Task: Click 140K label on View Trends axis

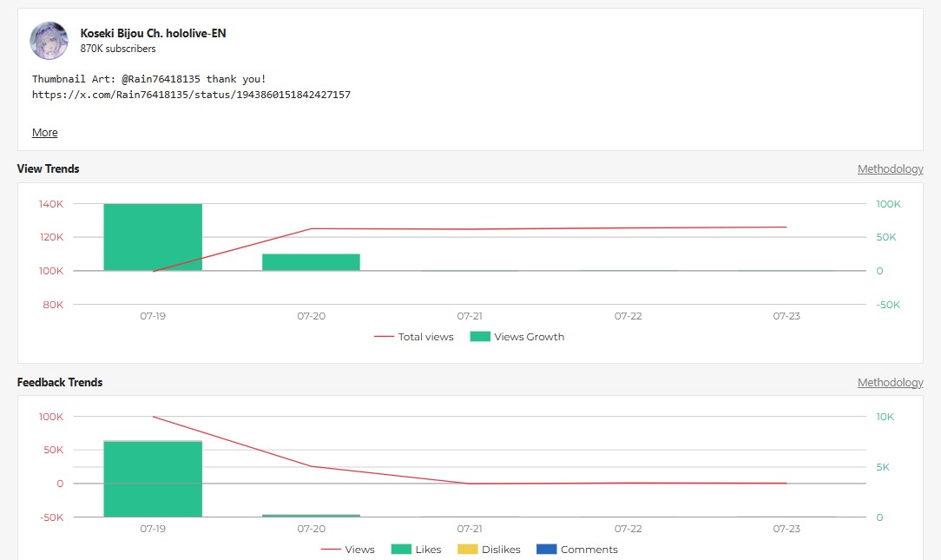Action: point(51,204)
